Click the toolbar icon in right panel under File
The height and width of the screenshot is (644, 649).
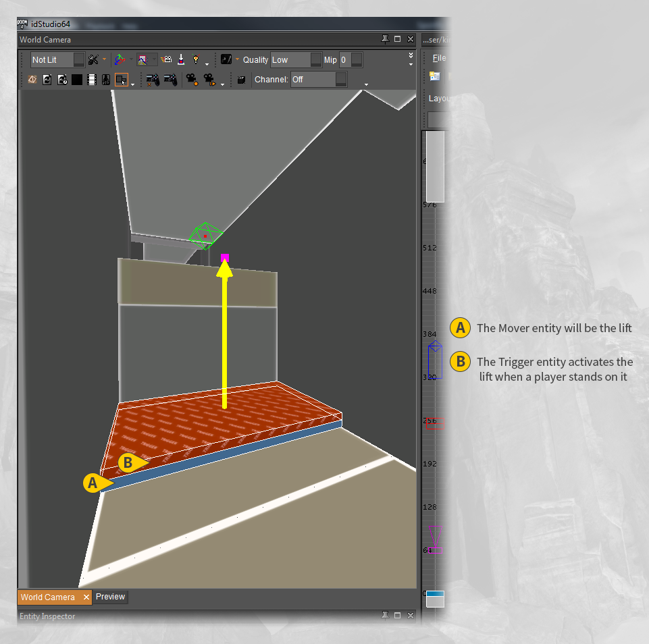tap(435, 76)
